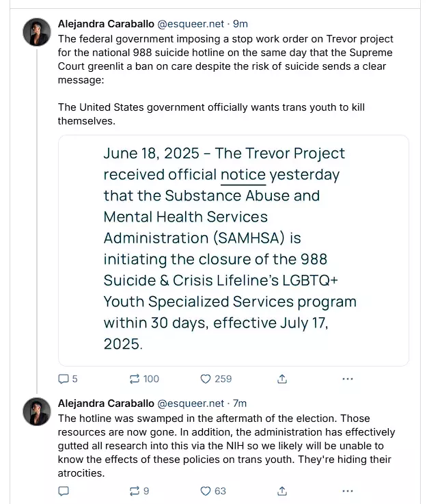Screen dimensions: 427x504
Task: Share the first post via upload icon
Action: pyautogui.click(x=282, y=378)
